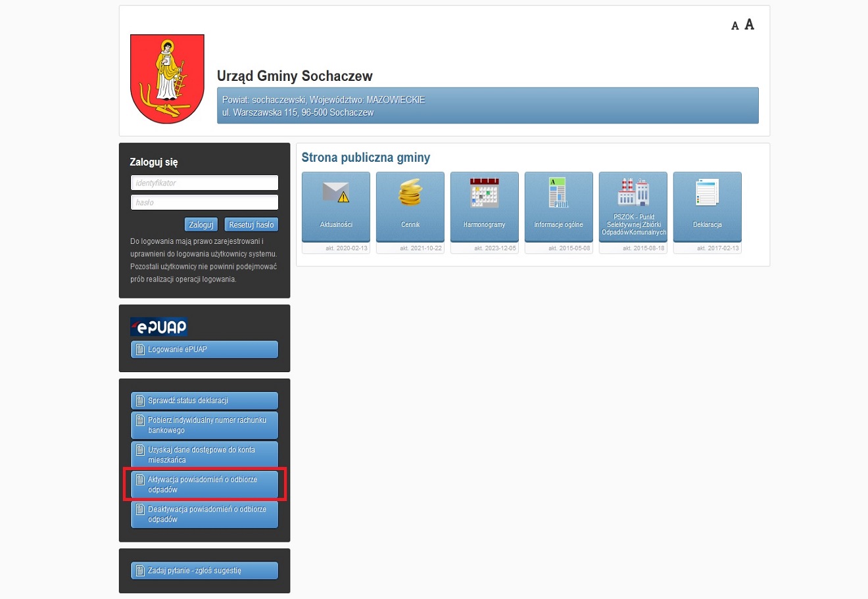
Task: Focus the hasło password field
Action: click(205, 203)
